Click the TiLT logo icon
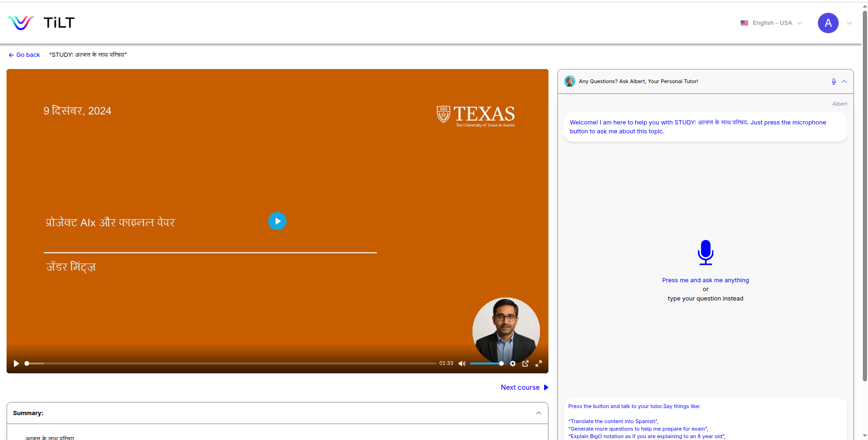The width and height of the screenshot is (868, 440). pos(21,23)
